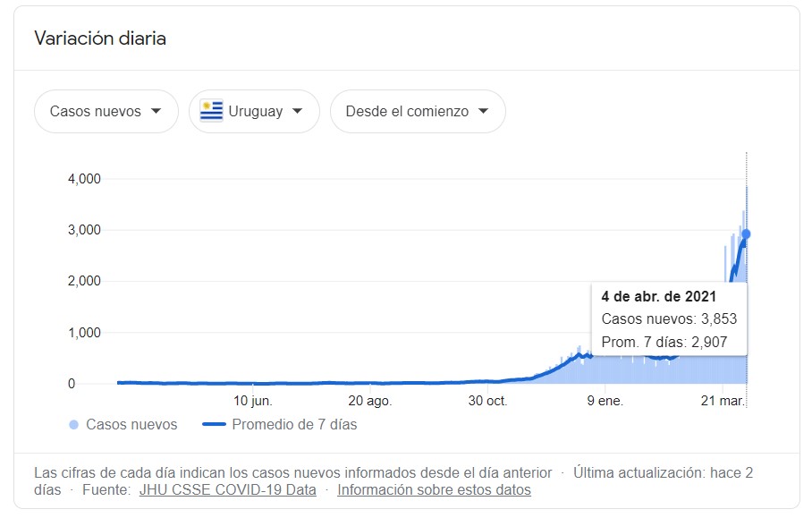This screenshot has width=812, height=518.
Task: Click the 9 ene. axis label
Action: pos(605,401)
